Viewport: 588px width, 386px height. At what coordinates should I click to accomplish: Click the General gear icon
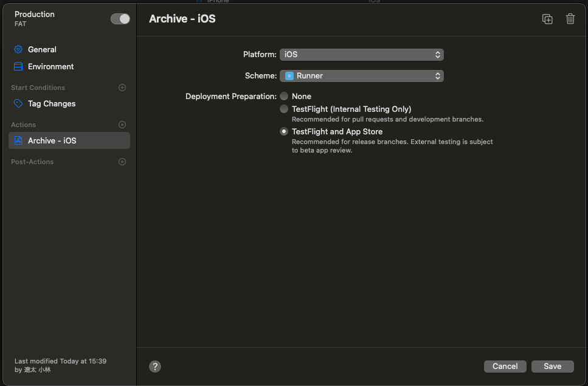18,49
